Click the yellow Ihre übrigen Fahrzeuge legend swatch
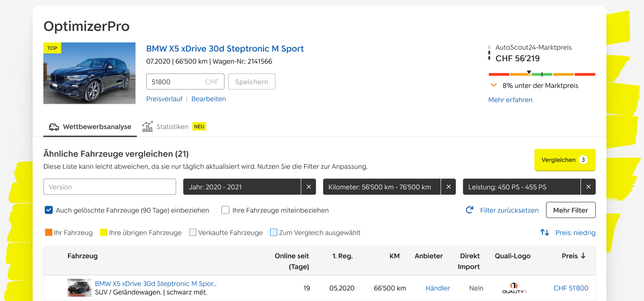Image resolution: width=644 pixels, height=301 pixels. pyautogui.click(x=104, y=233)
